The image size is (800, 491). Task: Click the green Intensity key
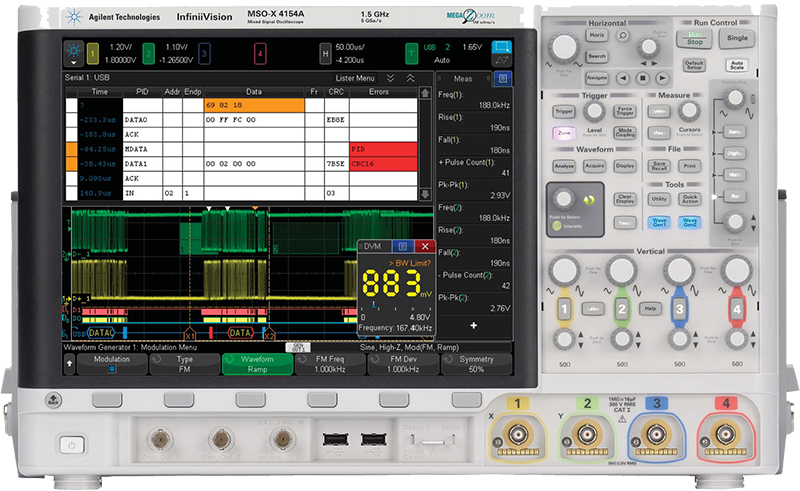(557, 226)
